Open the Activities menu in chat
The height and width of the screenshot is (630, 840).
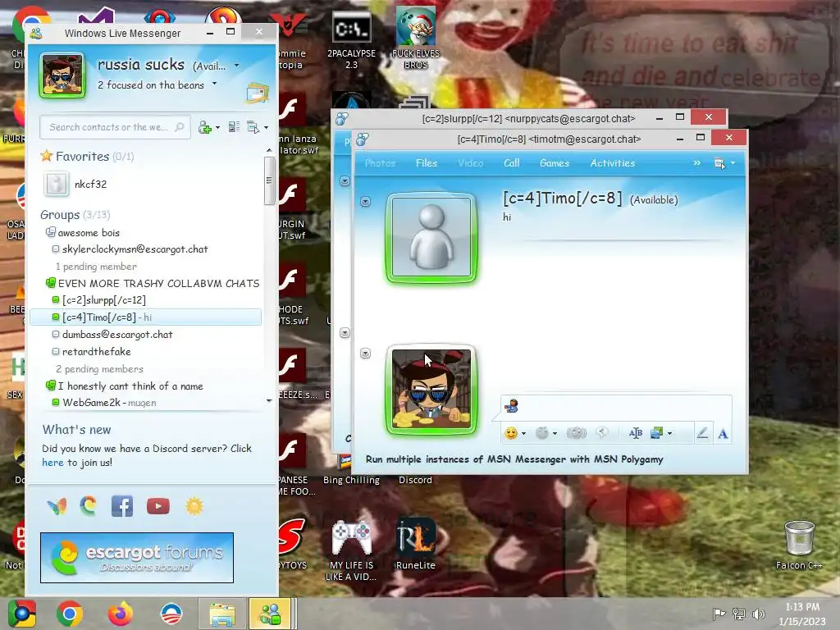(612, 163)
